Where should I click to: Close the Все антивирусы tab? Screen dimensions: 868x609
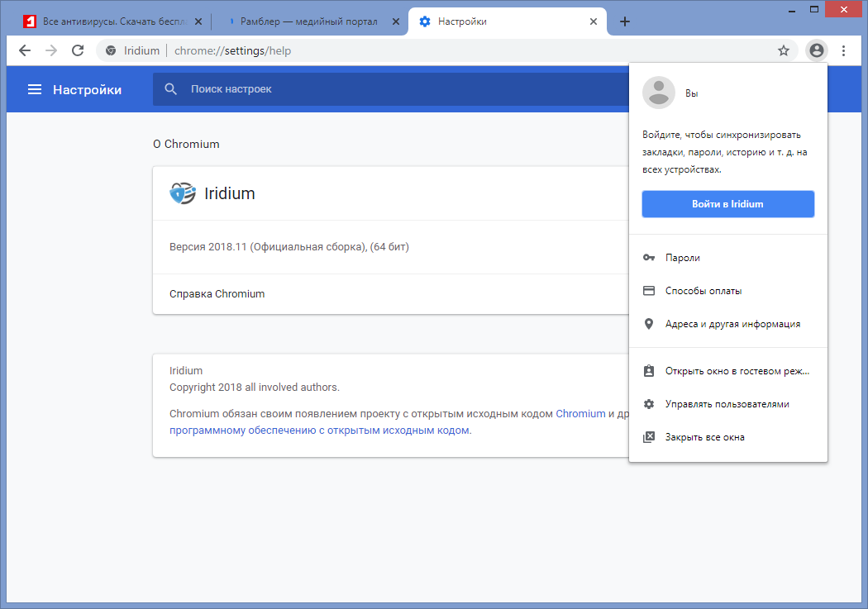[x=198, y=21]
